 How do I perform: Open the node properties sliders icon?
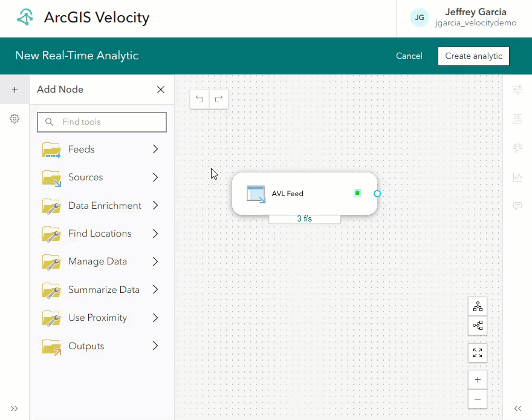[517, 90]
